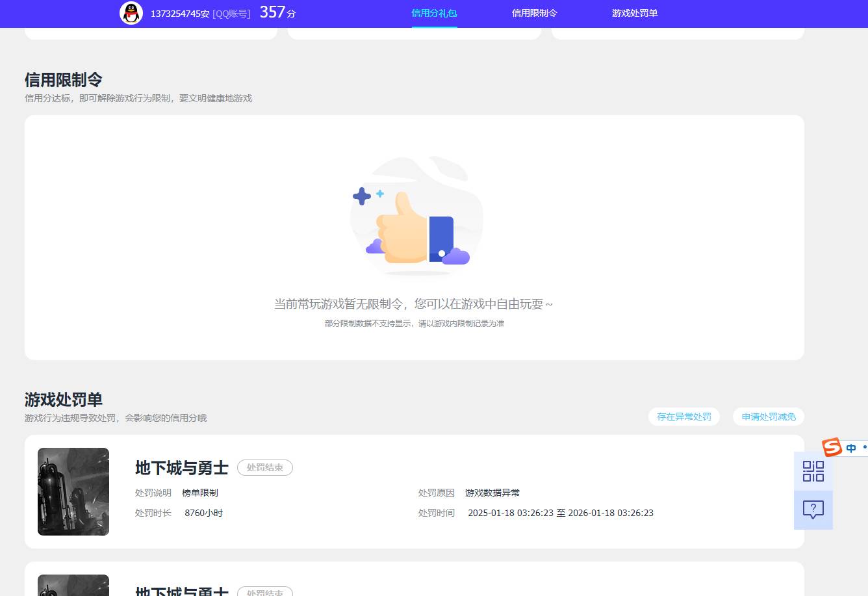Select the 信用分礼包 tab
The height and width of the screenshot is (596, 868).
coord(433,13)
